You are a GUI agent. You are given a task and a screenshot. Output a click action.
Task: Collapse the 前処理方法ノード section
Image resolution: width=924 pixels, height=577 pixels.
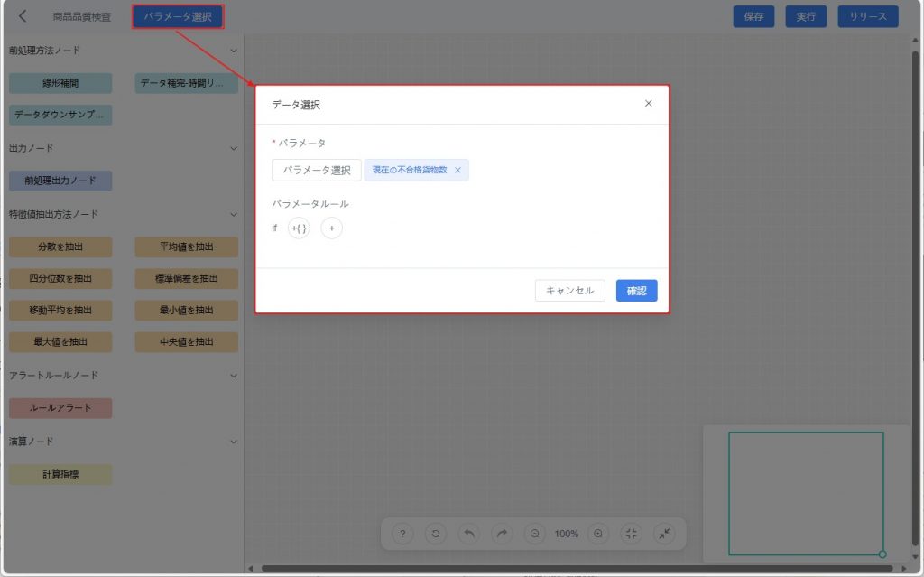(x=234, y=51)
